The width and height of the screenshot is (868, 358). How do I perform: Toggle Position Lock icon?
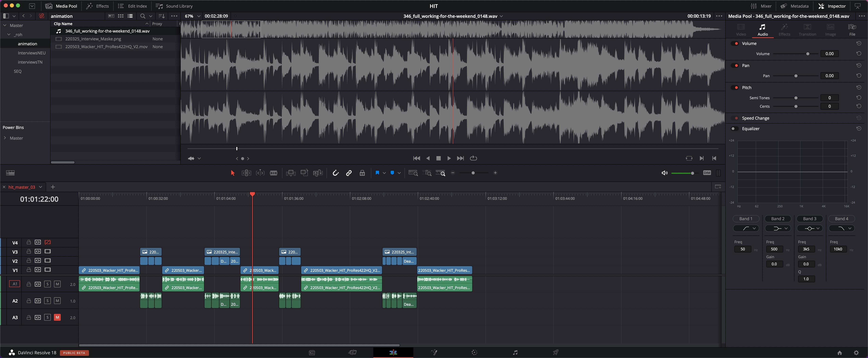click(362, 173)
